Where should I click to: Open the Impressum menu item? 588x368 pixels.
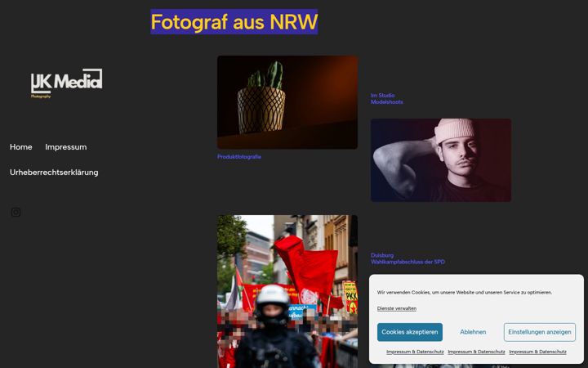[66, 147]
